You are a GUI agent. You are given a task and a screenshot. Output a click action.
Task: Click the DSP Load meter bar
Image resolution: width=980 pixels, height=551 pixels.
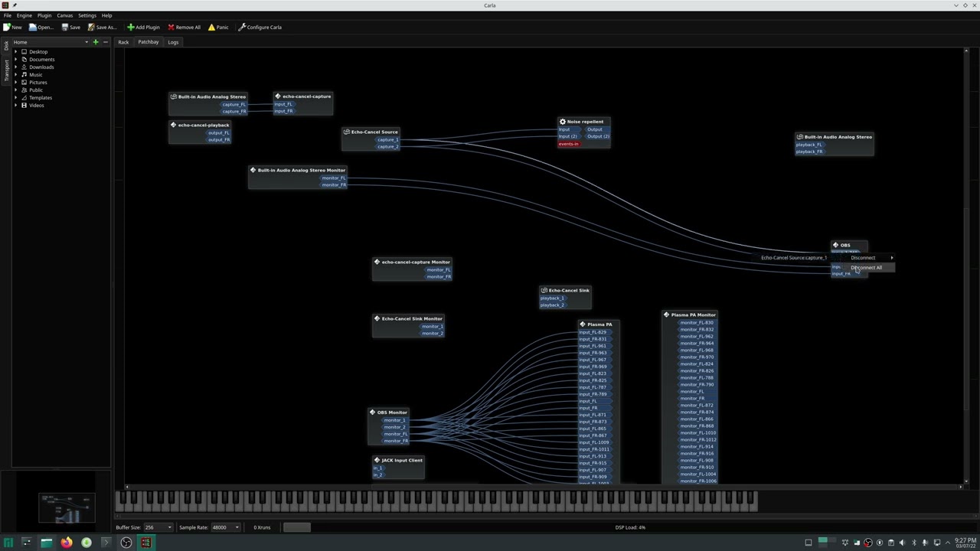point(630,527)
